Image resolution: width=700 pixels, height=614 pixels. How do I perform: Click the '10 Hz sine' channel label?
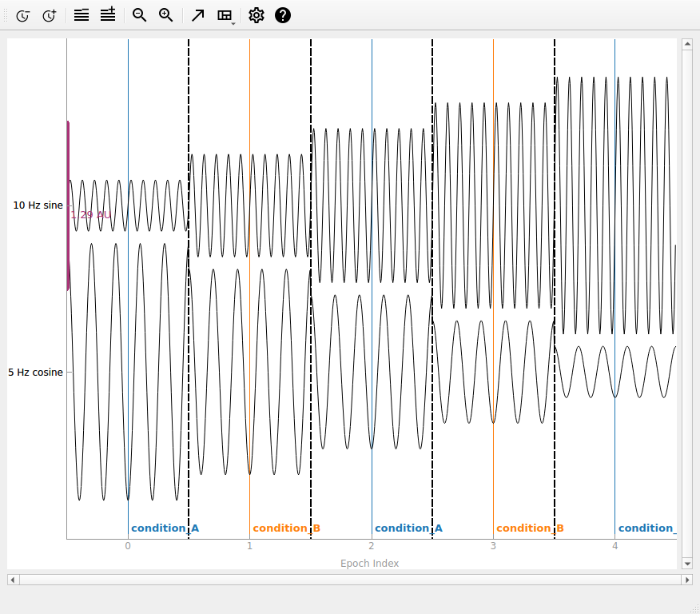tap(38, 205)
